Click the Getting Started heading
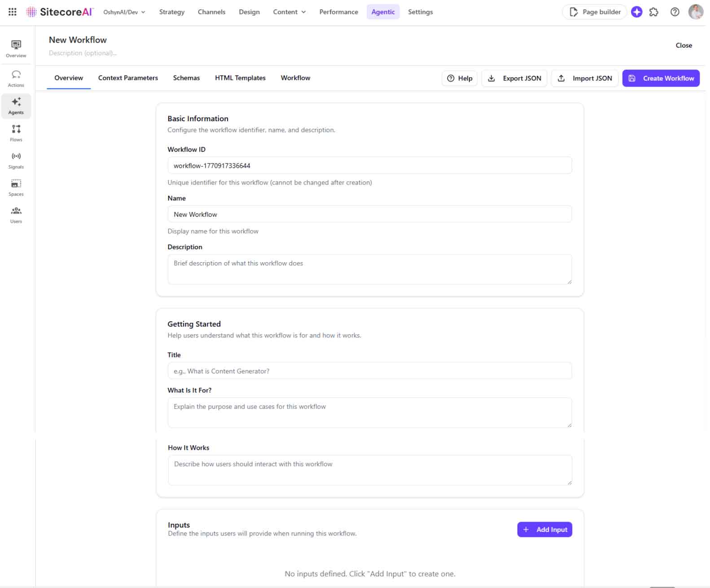The width and height of the screenshot is (710, 588). [x=194, y=324]
